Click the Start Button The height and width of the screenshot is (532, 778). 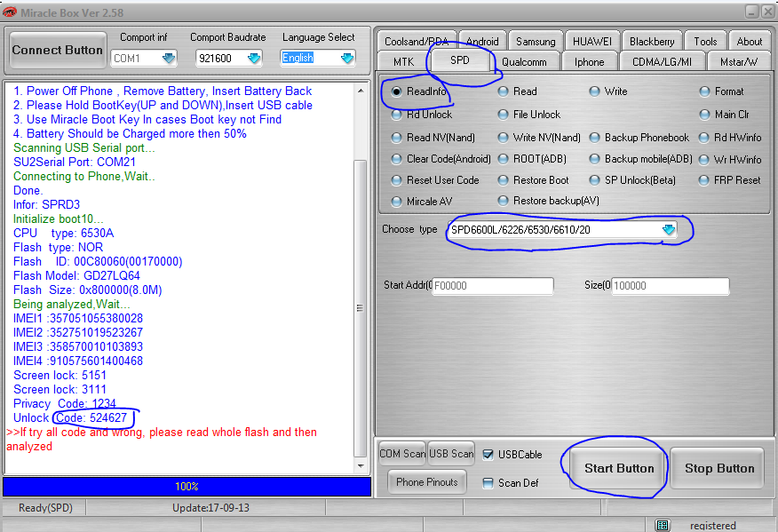(618, 468)
